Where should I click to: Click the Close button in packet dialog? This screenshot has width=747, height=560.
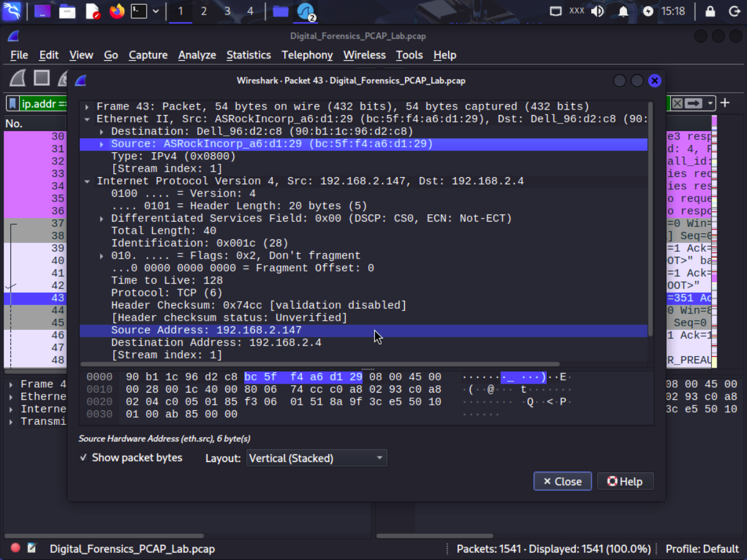click(x=562, y=481)
